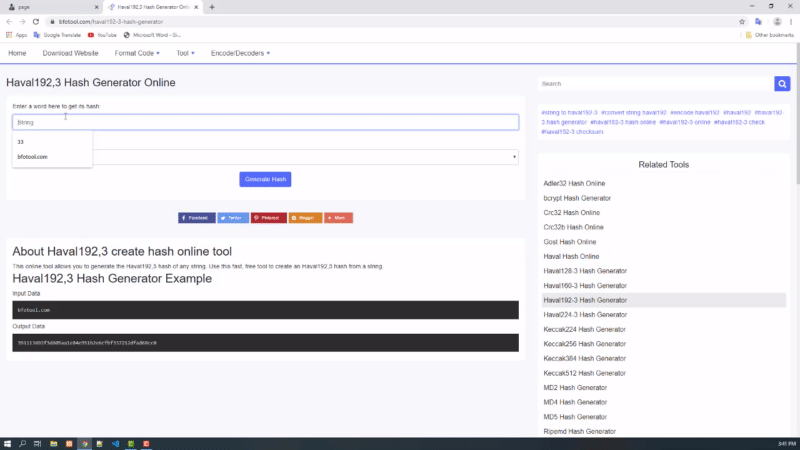This screenshot has width=800, height=450.
Task: Launch Visual Studio Code from the taskbar
Action: [x=115, y=443]
